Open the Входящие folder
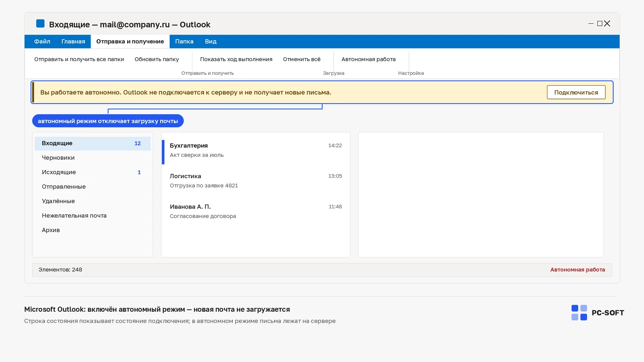 pyautogui.click(x=93, y=144)
